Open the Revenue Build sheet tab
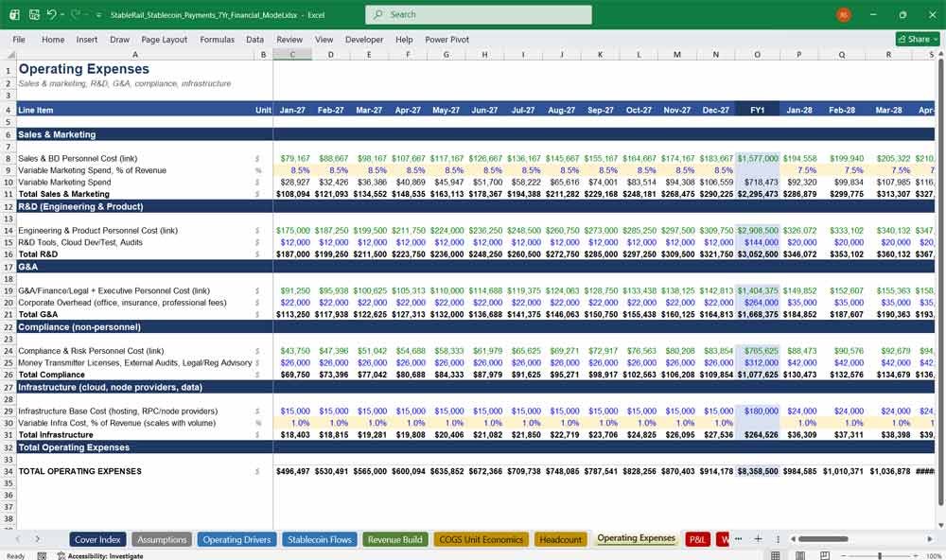The width and height of the screenshot is (946, 560). (395, 539)
